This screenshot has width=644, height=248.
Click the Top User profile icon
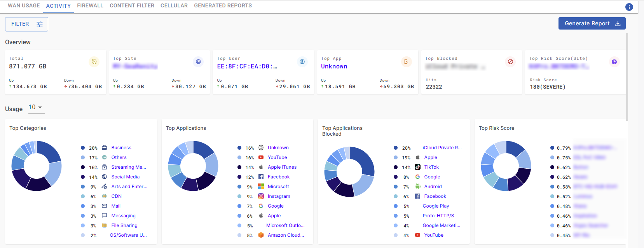click(302, 62)
